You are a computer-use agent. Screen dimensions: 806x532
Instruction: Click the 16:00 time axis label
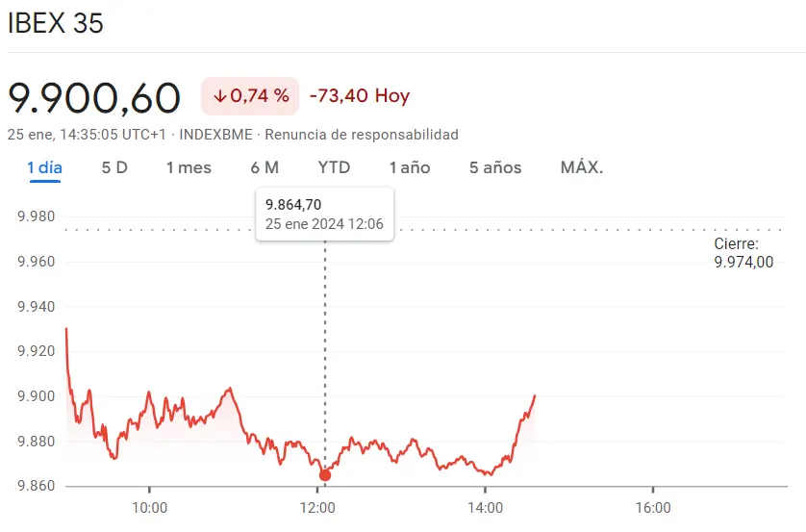653,508
